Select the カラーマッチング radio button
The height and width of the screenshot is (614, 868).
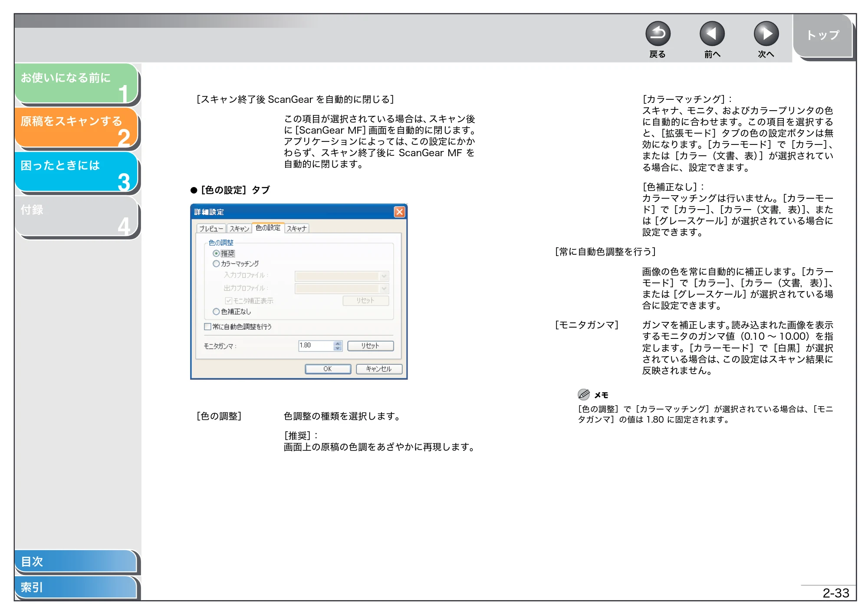216,264
